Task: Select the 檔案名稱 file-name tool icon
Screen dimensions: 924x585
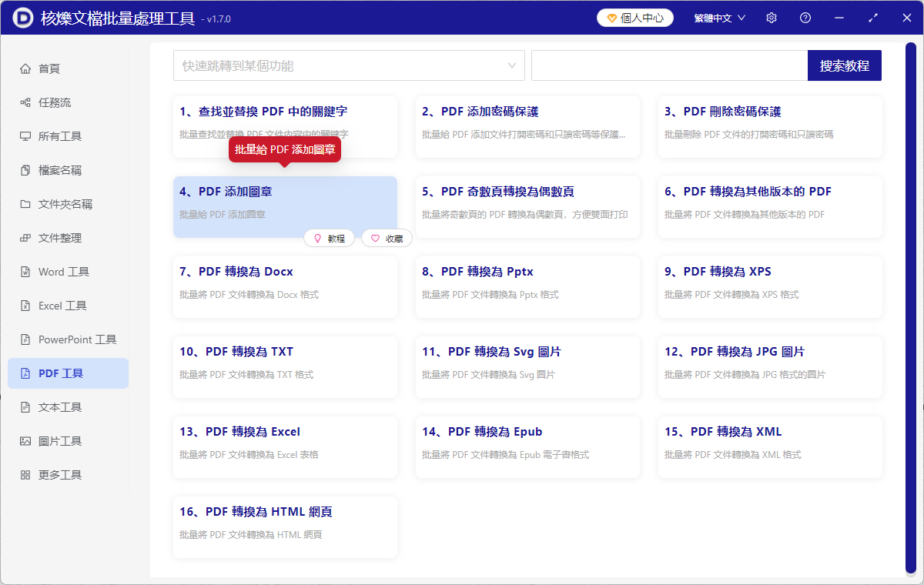Action: 26,169
